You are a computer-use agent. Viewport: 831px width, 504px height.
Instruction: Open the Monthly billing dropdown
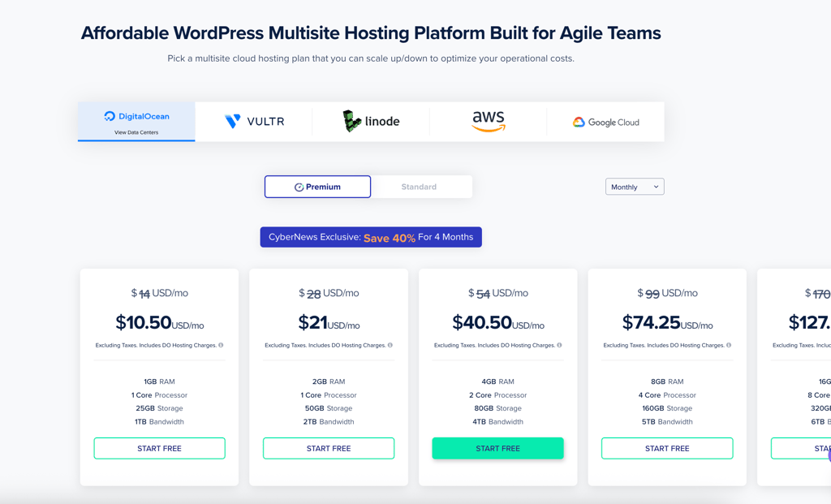[x=635, y=187]
